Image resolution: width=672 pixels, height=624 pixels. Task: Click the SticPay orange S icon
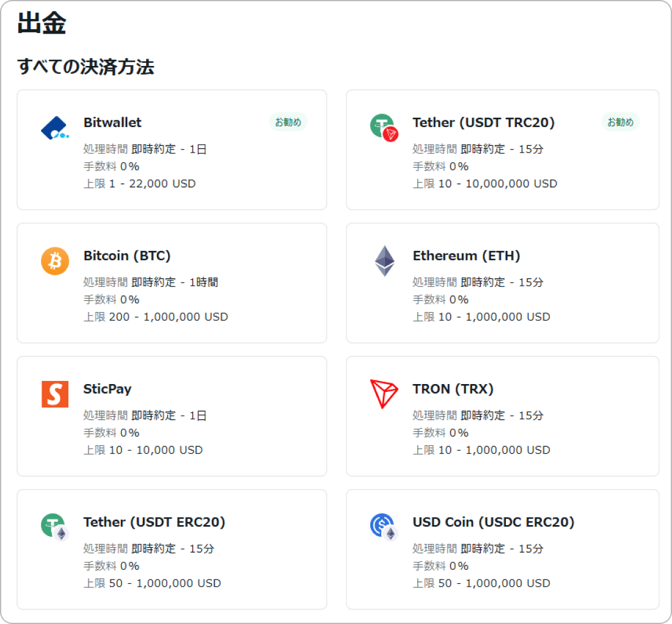coord(55,394)
